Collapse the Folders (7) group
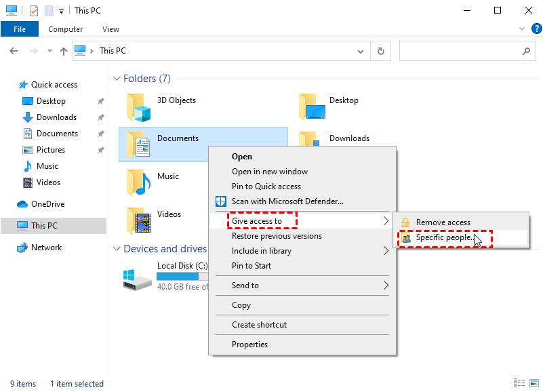545x392 pixels. click(117, 79)
